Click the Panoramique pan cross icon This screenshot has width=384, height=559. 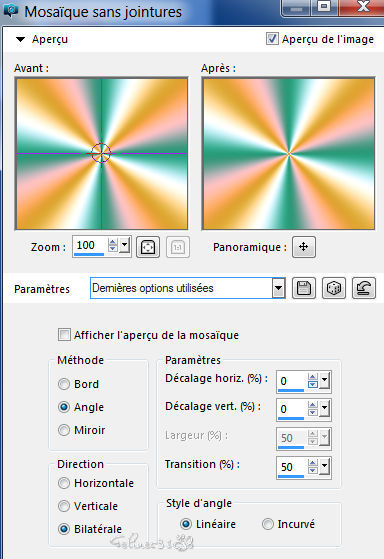(x=303, y=247)
